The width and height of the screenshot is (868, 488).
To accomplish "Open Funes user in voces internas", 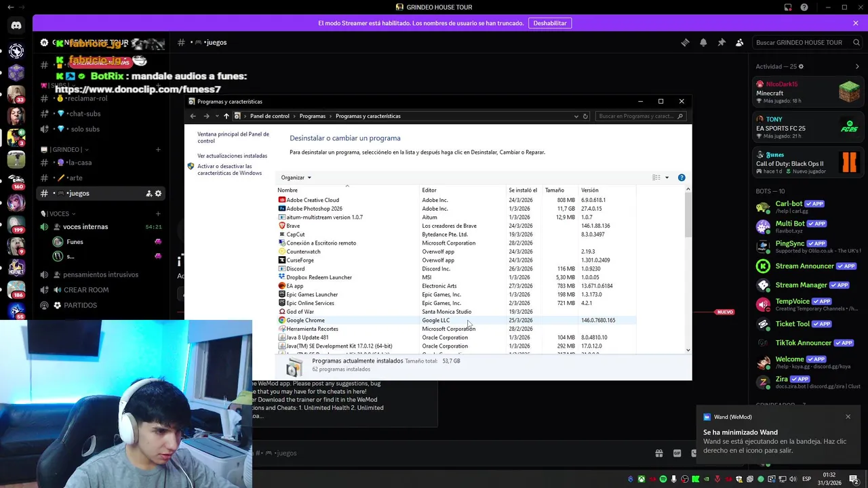I will [x=107, y=242].
